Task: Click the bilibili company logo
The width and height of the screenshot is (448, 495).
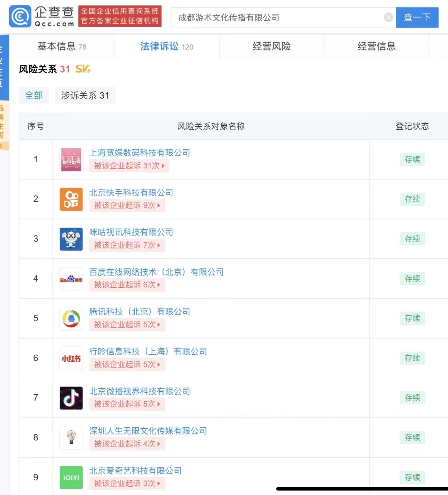Action: [x=71, y=159]
